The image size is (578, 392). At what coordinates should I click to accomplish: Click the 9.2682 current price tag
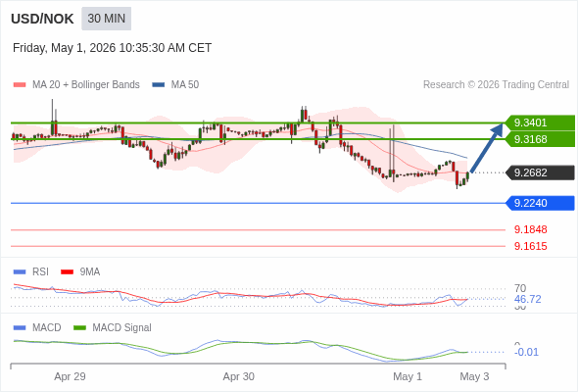point(540,172)
